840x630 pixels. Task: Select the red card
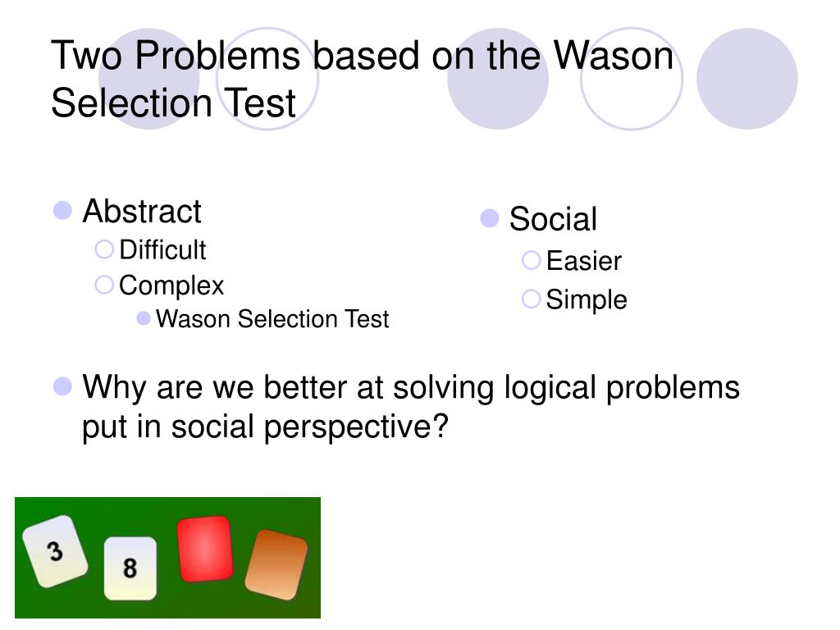tap(205, 549)
